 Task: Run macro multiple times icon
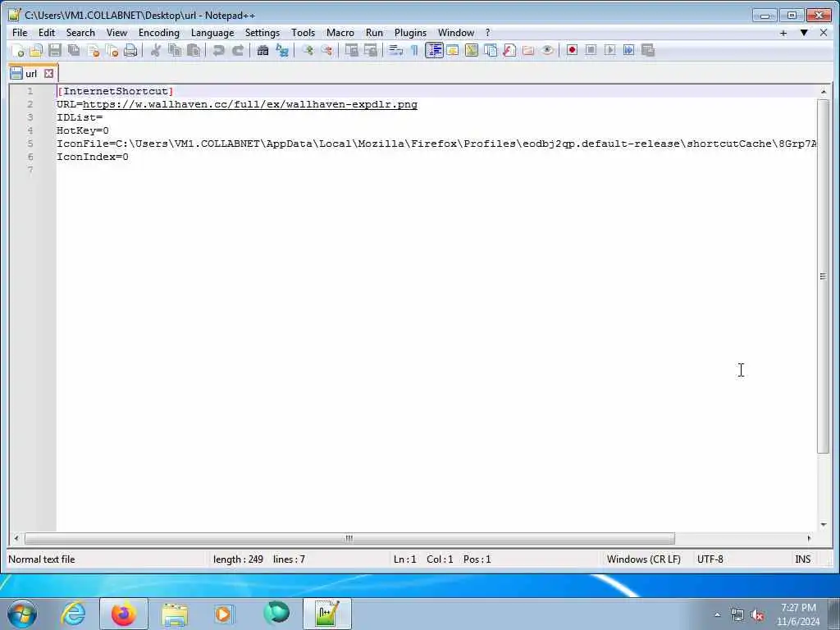coord(629,50)
